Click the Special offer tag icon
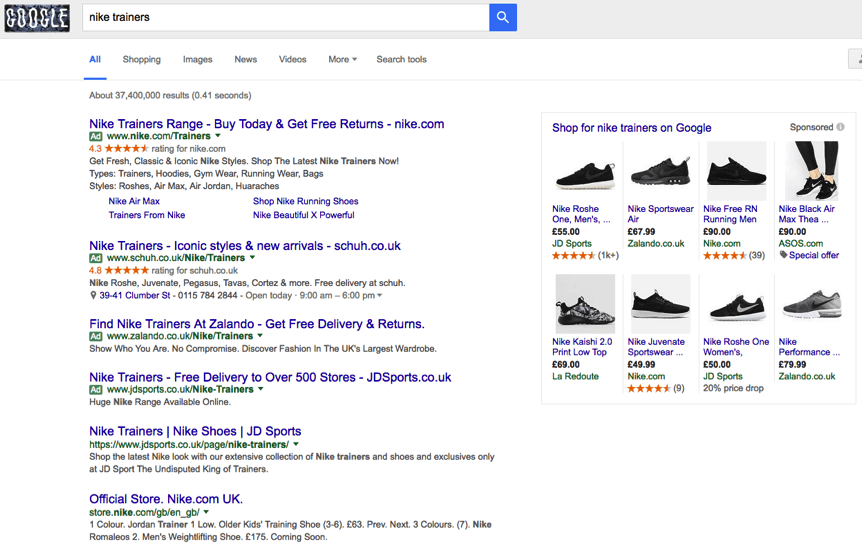This screenshot has width=862, height=545. pos(783,255)
